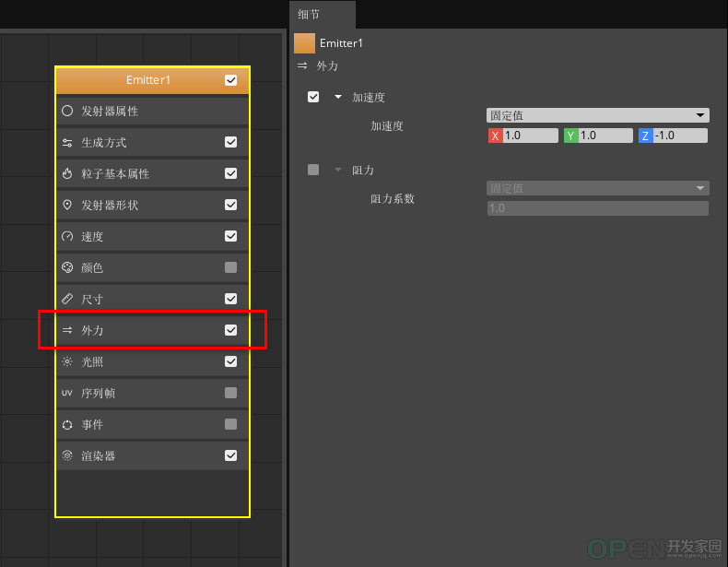The width and height of the screenshot is (728, 567).
Task: Enable the 阻力 section checkbox
Action: 313,170
